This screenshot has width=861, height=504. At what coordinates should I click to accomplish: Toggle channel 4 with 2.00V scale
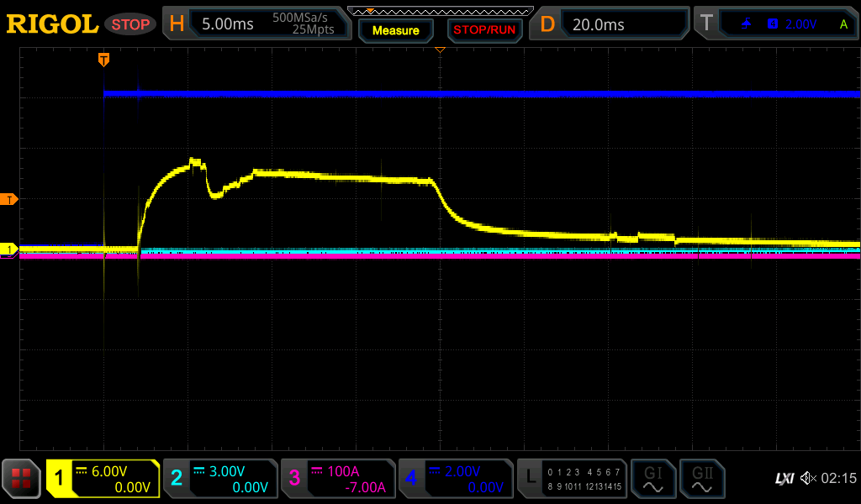coord(456,479)
